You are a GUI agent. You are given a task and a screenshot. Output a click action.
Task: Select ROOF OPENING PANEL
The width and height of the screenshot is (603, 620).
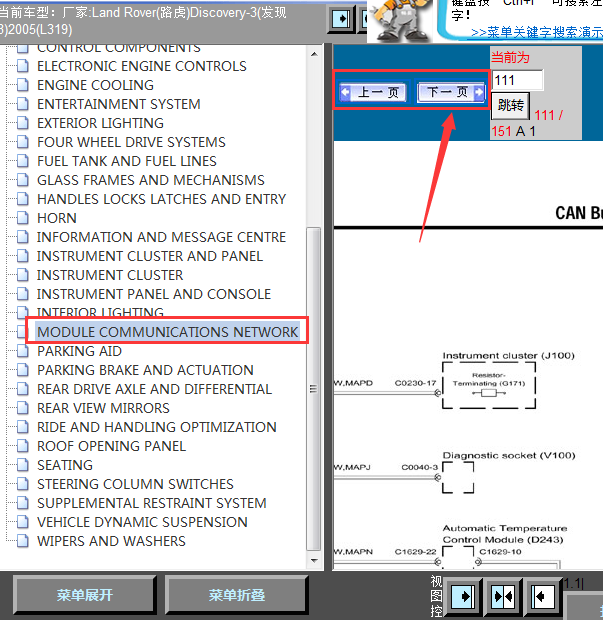tap(111, 446)
